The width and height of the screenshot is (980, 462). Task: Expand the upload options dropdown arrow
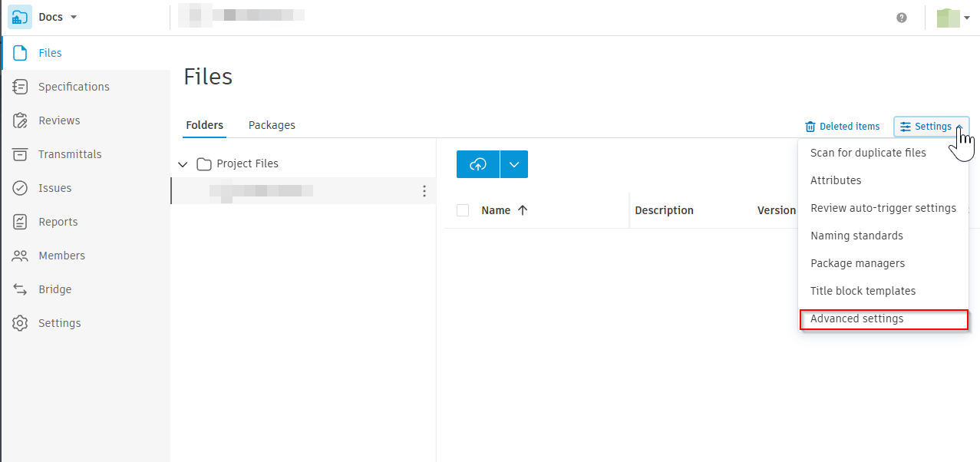(514, 164)
